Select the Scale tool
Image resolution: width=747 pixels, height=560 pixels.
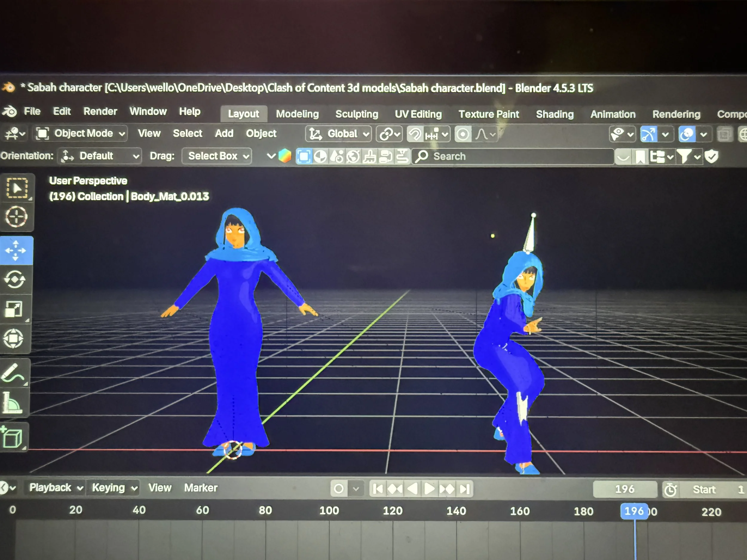click(x=14, y=309)
